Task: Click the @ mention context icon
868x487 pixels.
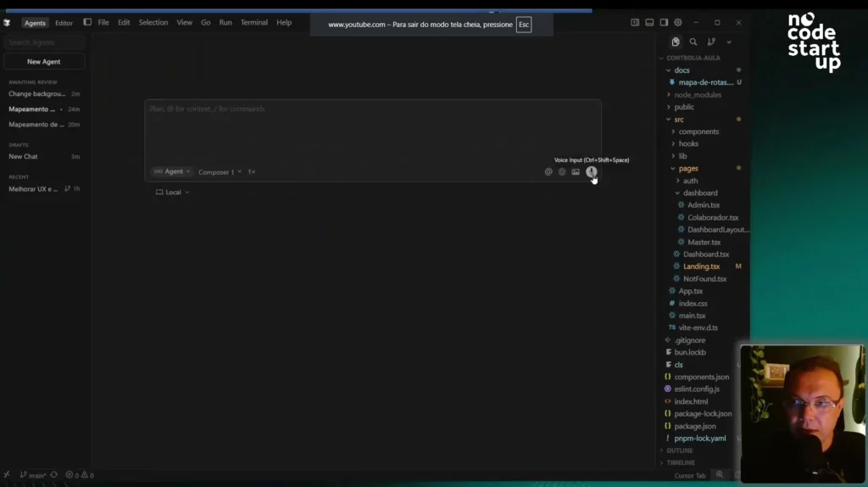Action: tap(548, 171)
